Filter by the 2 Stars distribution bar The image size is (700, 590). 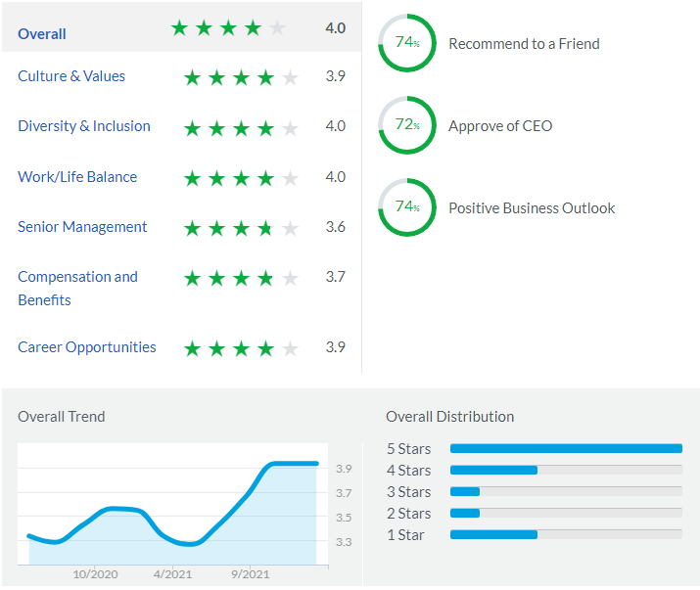pyautogui.click(x=566, y=513)
